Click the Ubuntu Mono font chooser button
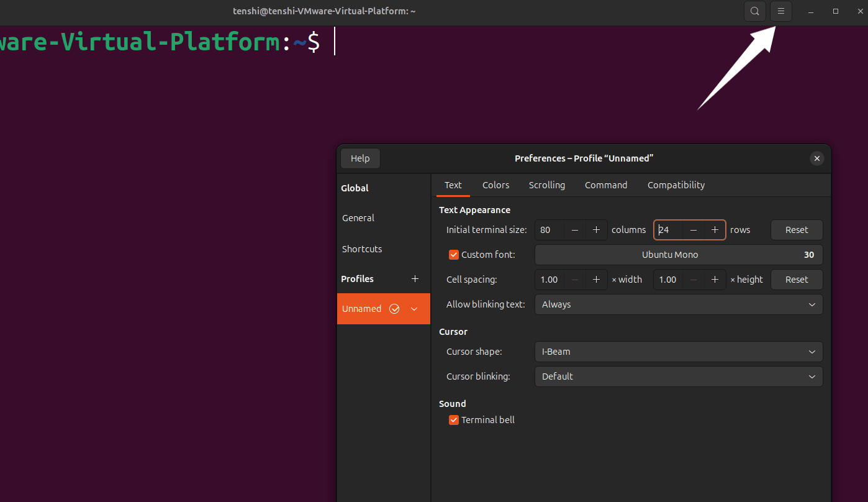The height and width of the screenshot is (502, 868). (x=678, y=255)
